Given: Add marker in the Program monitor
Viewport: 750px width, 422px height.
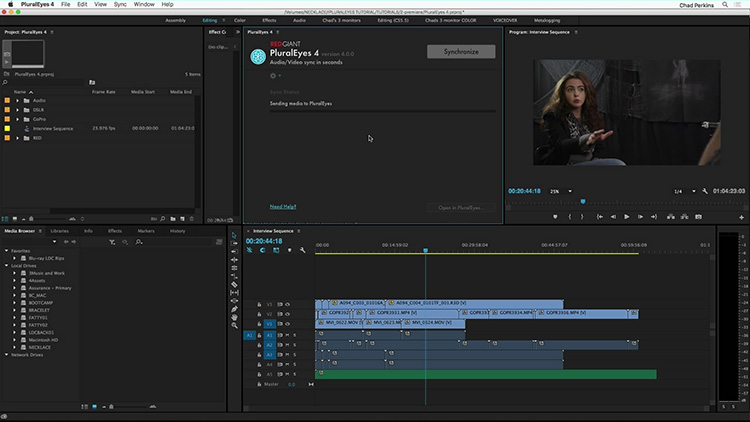Looking at the screenshot, I should [x=555, y=217].
